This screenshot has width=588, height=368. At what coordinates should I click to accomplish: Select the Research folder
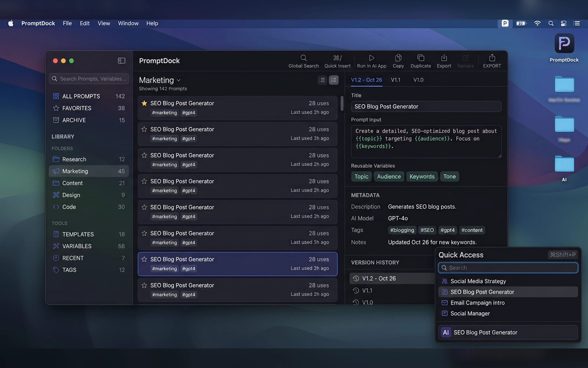pyautogui.click(x=89, y=159)
